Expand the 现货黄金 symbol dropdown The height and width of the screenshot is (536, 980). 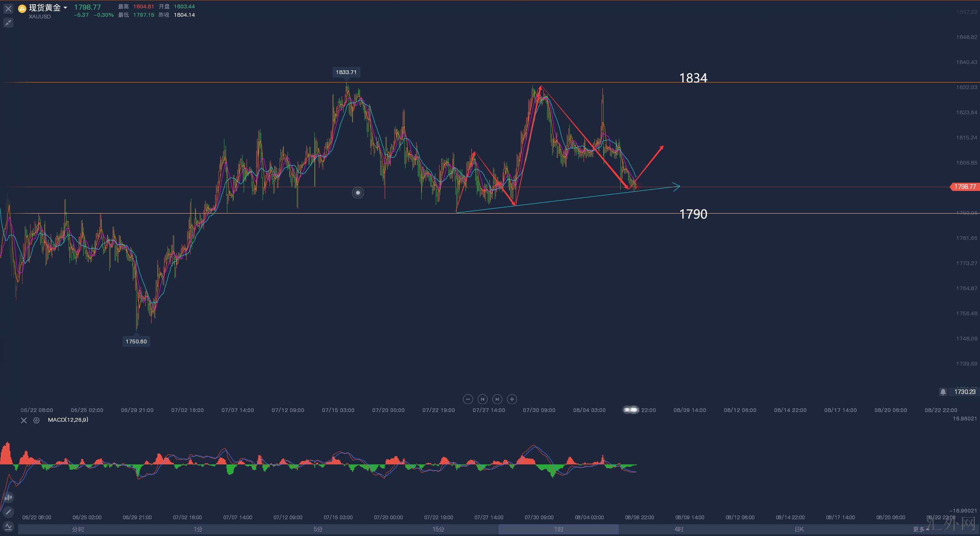click(x=65, y=8)
